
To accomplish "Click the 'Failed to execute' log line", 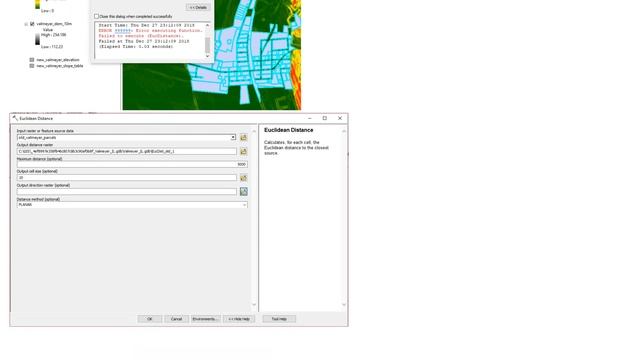I will [x=141, y=36].
